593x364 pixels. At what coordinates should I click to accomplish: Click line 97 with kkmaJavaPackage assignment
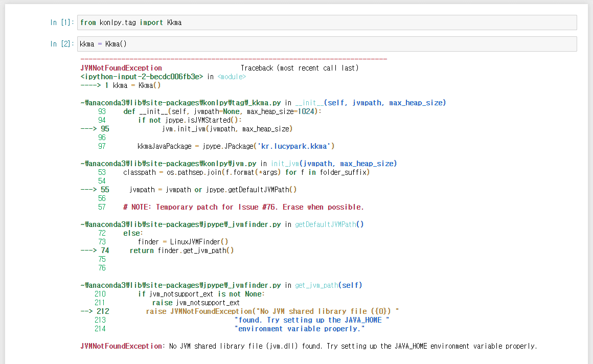(236, 146)
